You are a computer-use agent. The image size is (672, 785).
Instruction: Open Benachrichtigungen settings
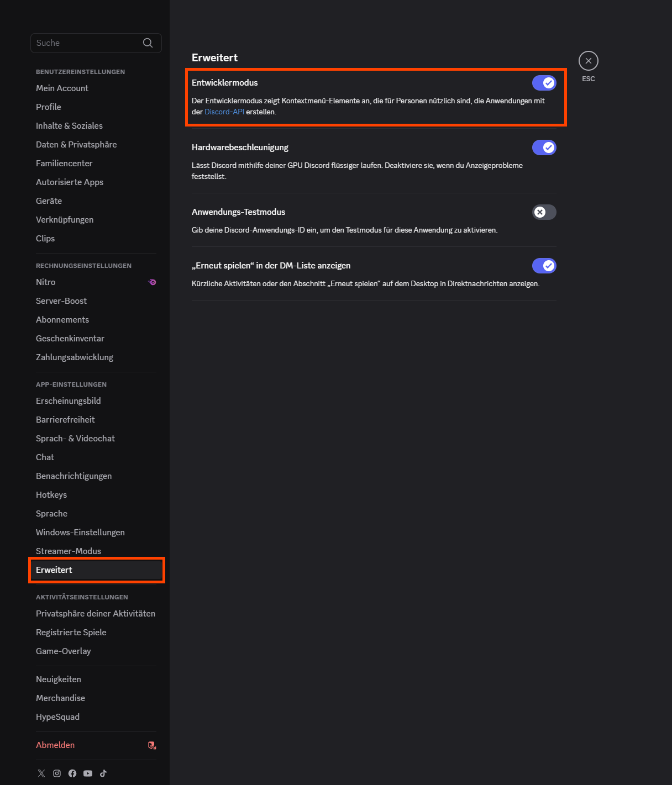coord(96,476)
